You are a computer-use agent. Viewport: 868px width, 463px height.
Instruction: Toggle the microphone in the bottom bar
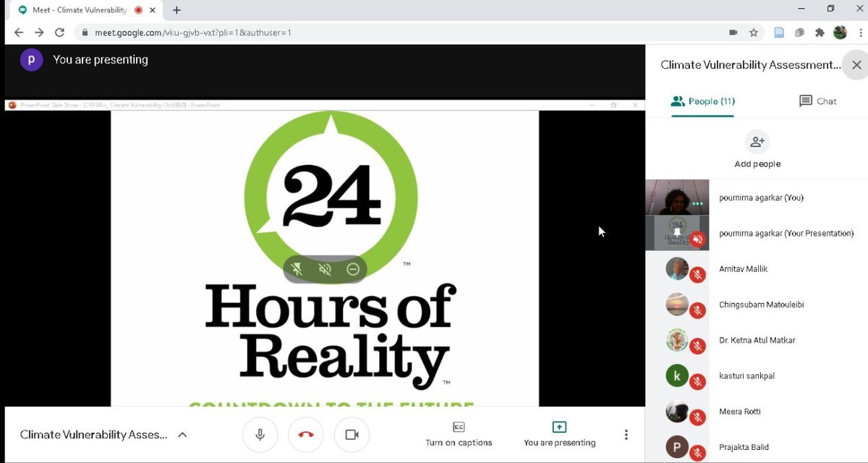point(260,435)
